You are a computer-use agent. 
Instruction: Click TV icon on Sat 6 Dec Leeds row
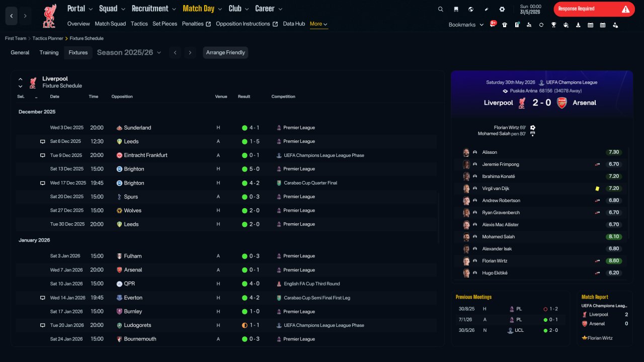(43, 142)
